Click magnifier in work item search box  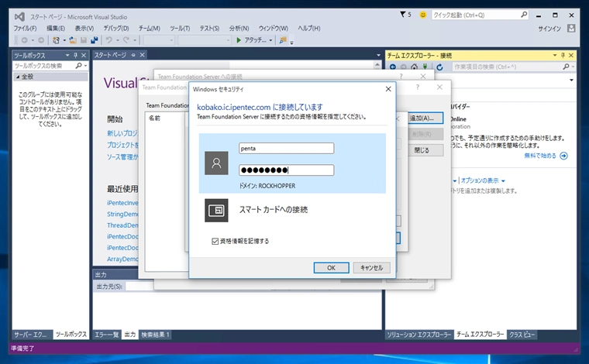click(566, 67)
